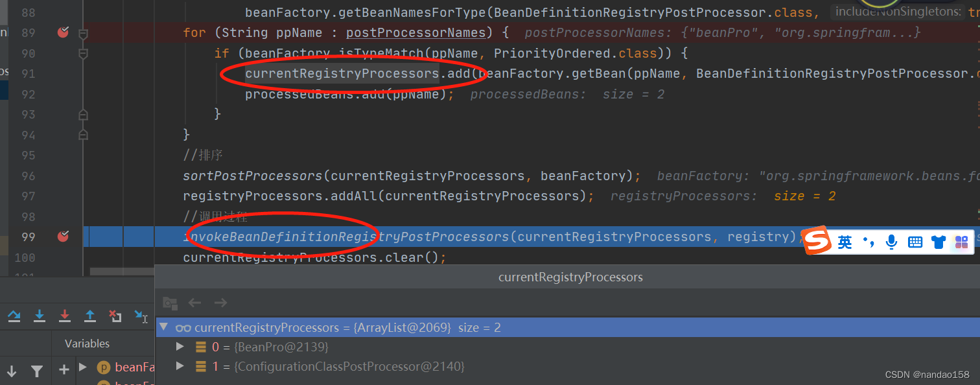
Task: Toggle the breakpoint on line 99
Action: click(63, 237)
